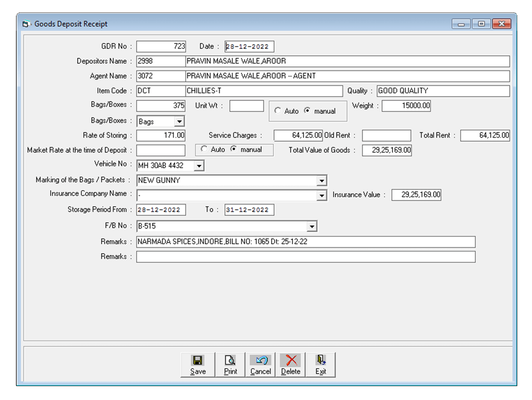
Task: Click the Exit button with door icon
Action: (x=320, y=365)
